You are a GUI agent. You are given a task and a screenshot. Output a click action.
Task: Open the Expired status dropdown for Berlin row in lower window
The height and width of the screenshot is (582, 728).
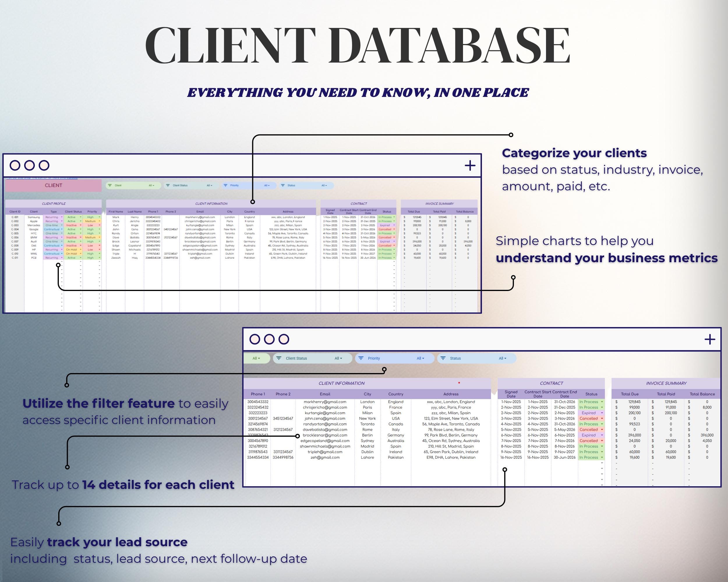[x=602, y=435]
